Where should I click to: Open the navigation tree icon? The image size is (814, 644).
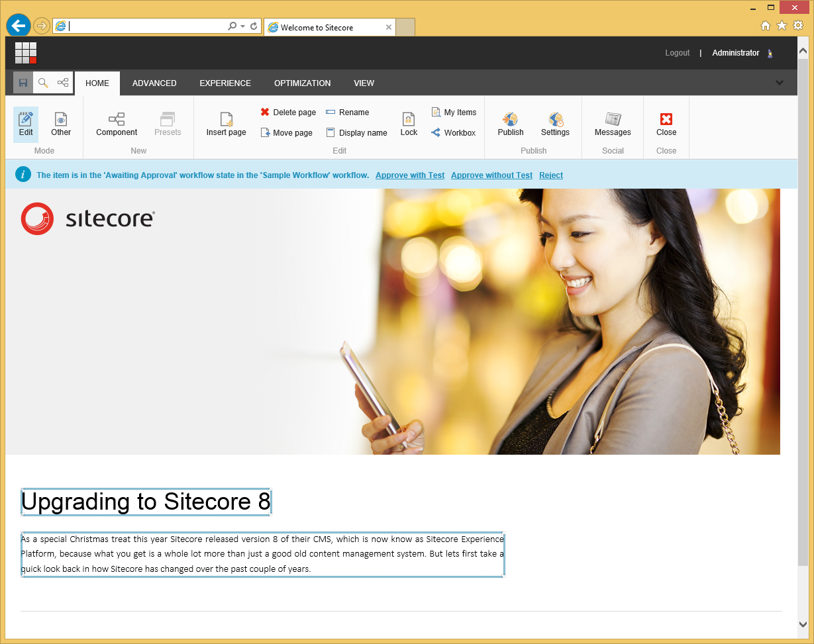coord(63,83)
